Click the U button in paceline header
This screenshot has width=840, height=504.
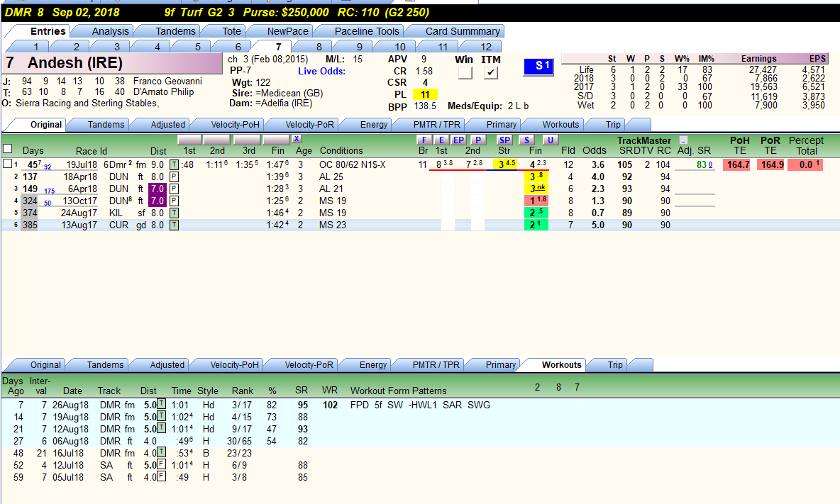pos(550,140)
